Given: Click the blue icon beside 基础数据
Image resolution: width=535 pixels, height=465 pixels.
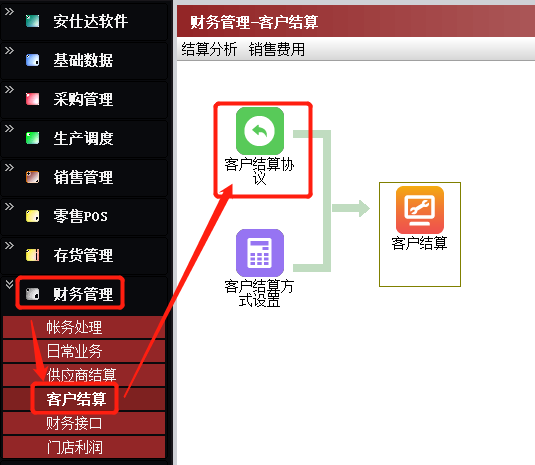Looking at the screenshot, I should [x=32, y=60].
